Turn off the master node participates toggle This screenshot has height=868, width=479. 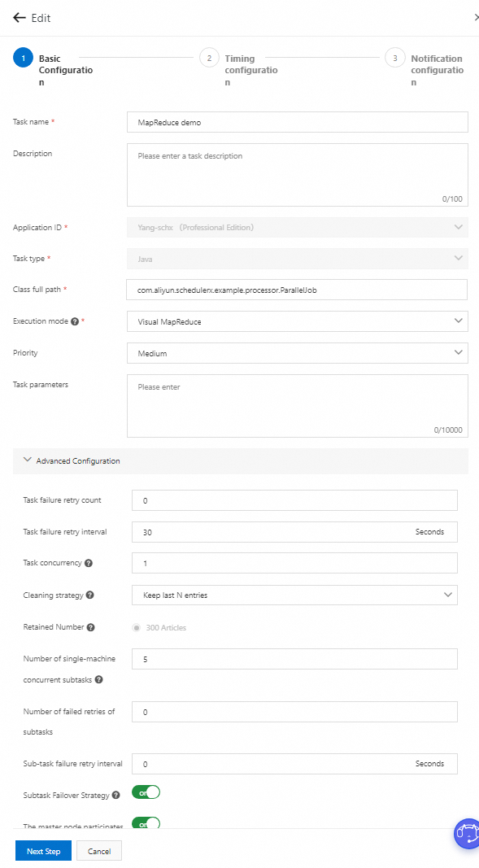tap(146, 823)
